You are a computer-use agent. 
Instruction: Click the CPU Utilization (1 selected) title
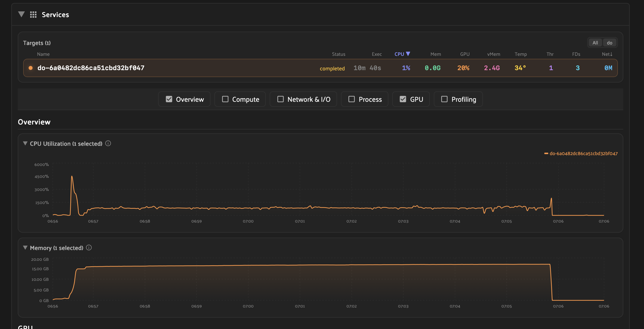[66, 144]
